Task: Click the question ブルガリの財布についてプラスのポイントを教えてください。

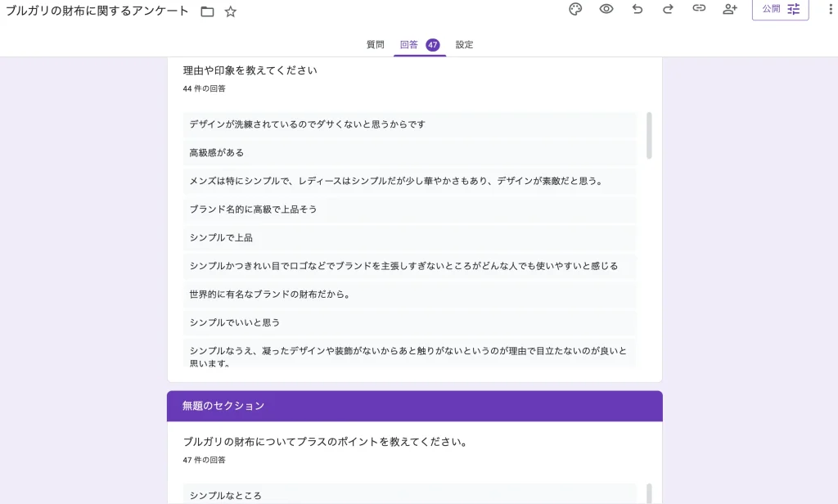Action: 326,442
